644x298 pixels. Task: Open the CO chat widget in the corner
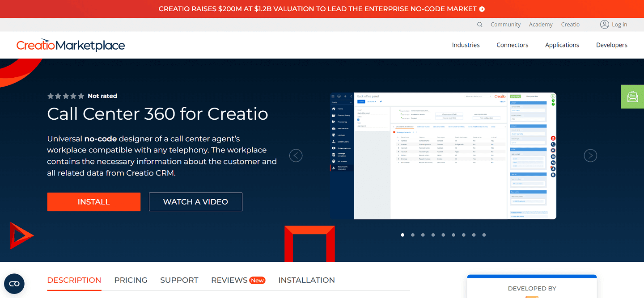pos(14,284)
